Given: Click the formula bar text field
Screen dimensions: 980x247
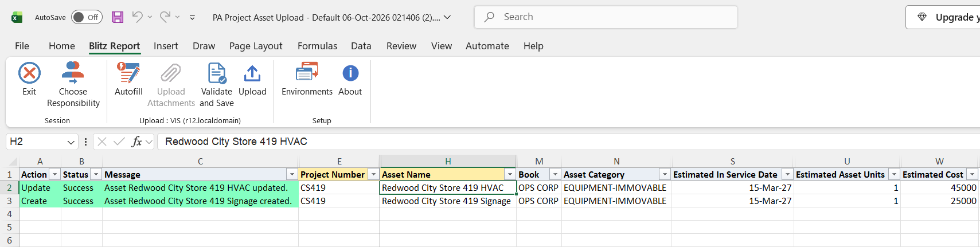Looking at the screenshot, I should (x=568, y=142).
